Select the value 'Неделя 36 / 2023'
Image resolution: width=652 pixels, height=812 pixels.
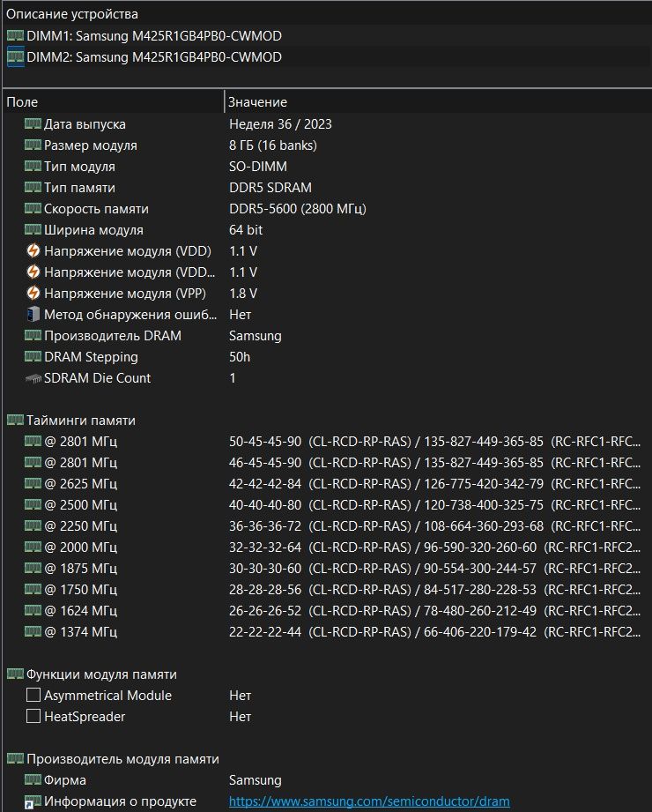[x=280, y=124]
